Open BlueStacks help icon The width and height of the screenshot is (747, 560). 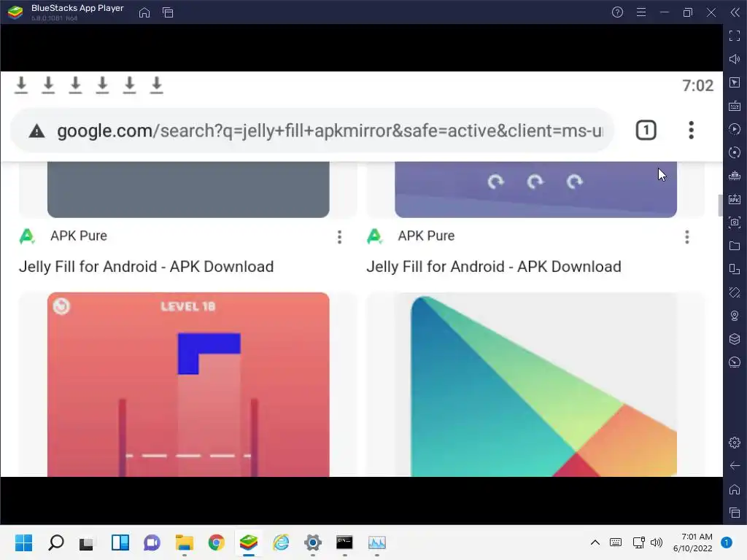[617, 12]
